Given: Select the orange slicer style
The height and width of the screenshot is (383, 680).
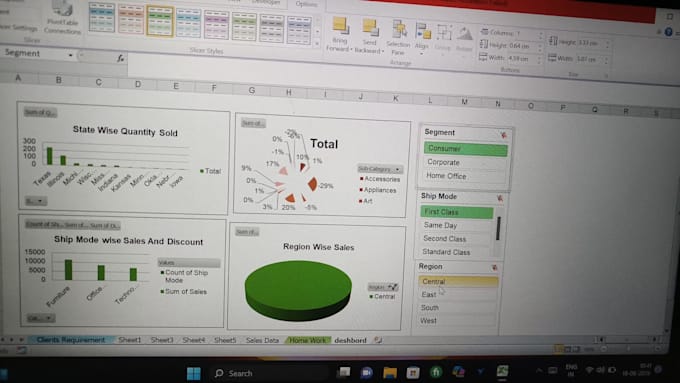Looking at the screenshot, I should point(131,19).
